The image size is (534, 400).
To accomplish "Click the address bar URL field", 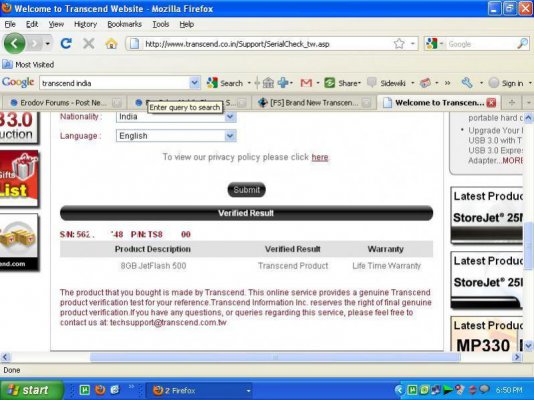I will click(x=266, y=44).
